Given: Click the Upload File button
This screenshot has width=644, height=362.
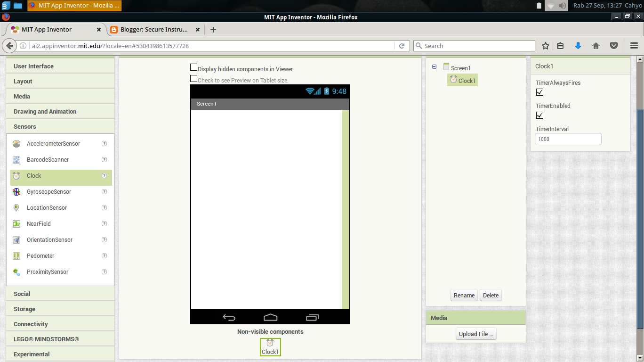Looking at the screenshot, I should click(476, 334).
